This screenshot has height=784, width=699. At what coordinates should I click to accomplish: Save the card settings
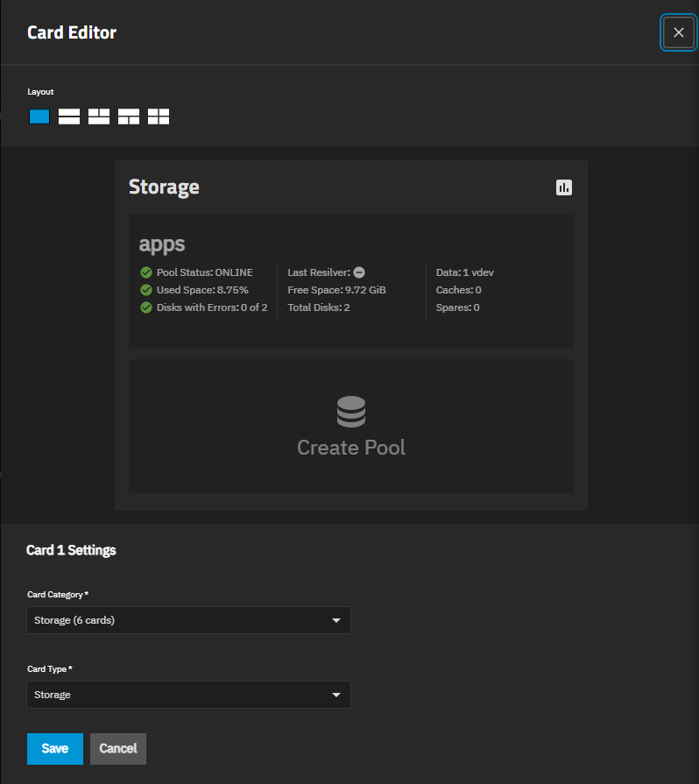coord(55,748)
